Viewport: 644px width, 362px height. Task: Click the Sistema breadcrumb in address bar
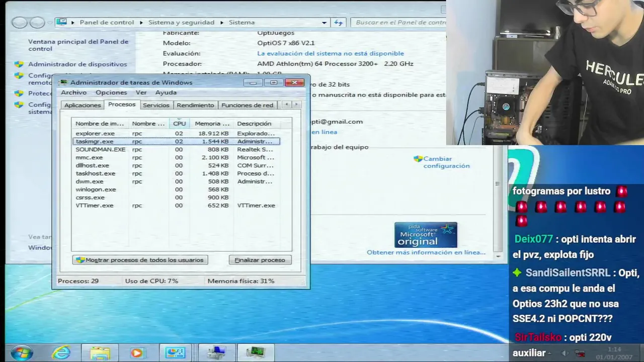point(242,23)
